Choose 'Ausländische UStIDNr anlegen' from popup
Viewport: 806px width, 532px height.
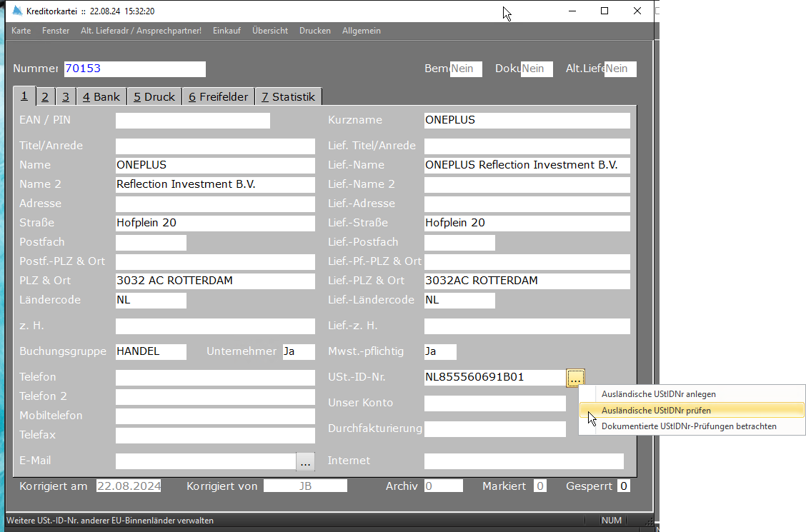658,393
